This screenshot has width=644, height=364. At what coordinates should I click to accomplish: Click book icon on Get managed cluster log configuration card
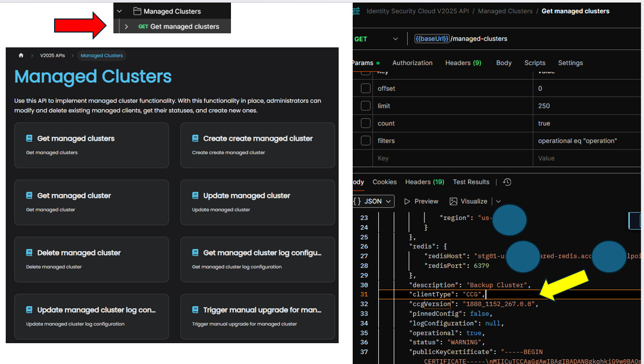195,253
